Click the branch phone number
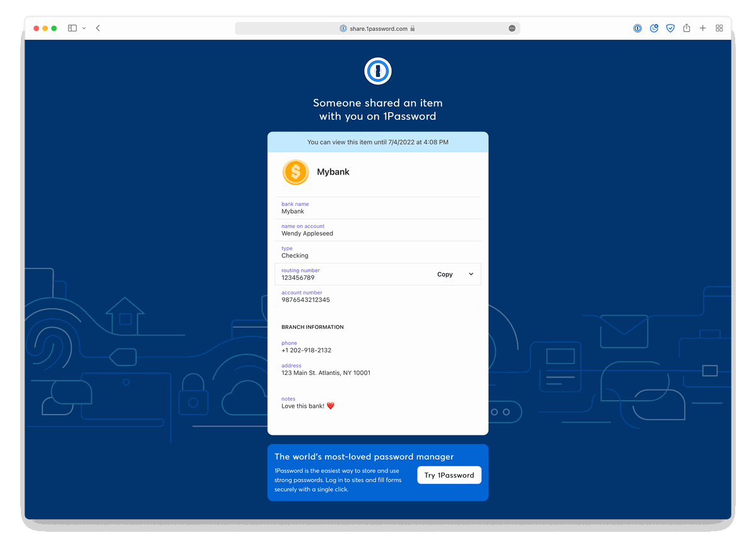This screenshot has height=552, width=756. pyautogui.click(x=306, y=350)
